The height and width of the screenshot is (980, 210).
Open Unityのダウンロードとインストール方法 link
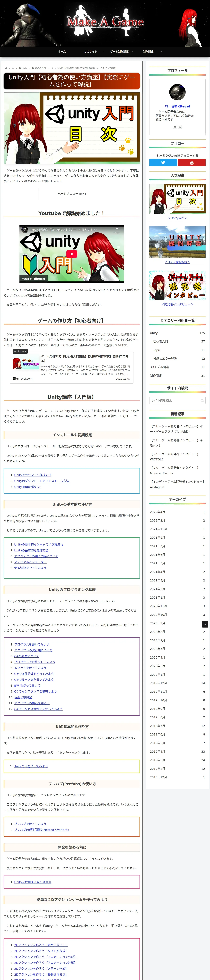tap(42, 481)
